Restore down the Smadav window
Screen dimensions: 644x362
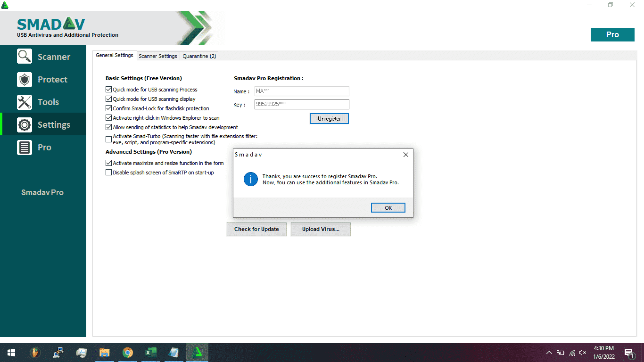tap(611, 5)
